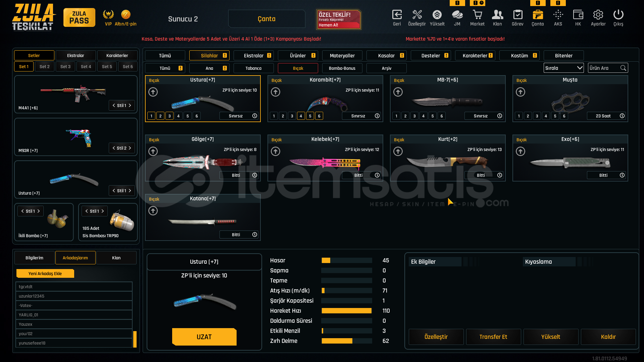Screen dimensions: 644x362
Task: Click next style arrow for M4A1 [+6]
Action: pyautogui.click(x=130, y=105)
